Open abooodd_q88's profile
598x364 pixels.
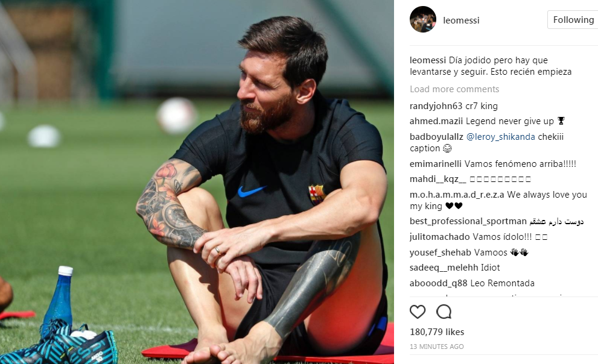438,283
